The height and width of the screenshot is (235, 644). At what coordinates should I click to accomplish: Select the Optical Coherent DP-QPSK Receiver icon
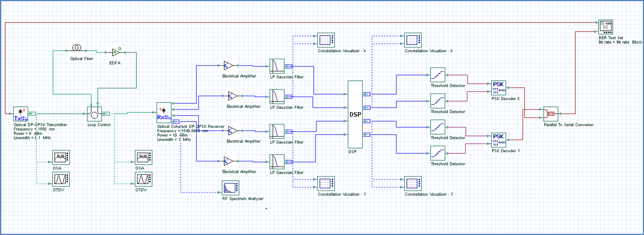click(x=164, y=112)
